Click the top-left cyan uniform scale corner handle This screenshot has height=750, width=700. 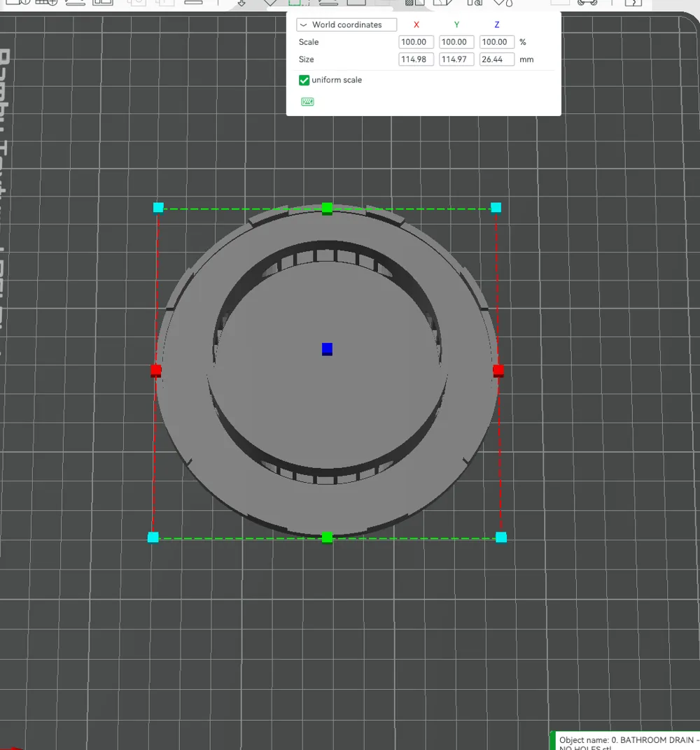point(158,208)
